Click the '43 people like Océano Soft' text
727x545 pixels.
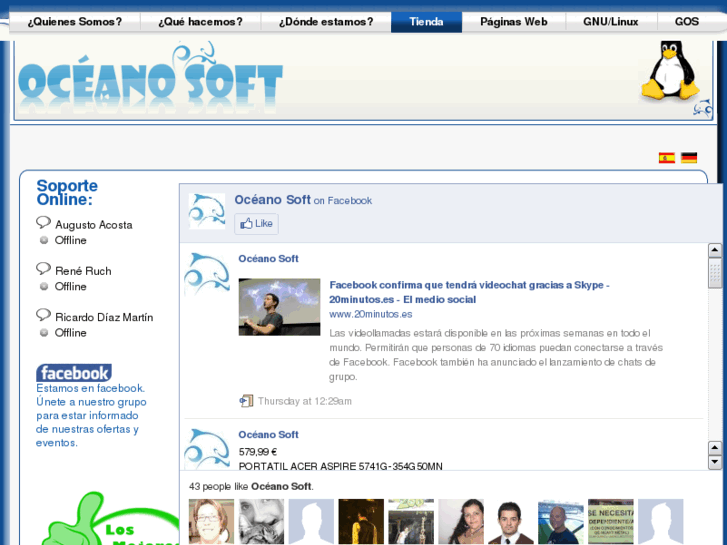click(x=251, y=487)
